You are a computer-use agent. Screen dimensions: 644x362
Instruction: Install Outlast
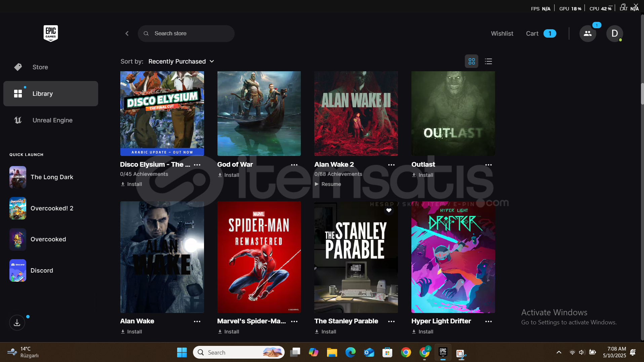tap(422, 175)
